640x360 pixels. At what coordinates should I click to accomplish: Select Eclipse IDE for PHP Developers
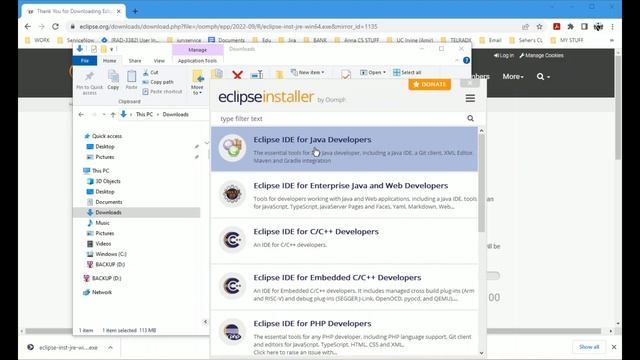click(x=344, y=333)
